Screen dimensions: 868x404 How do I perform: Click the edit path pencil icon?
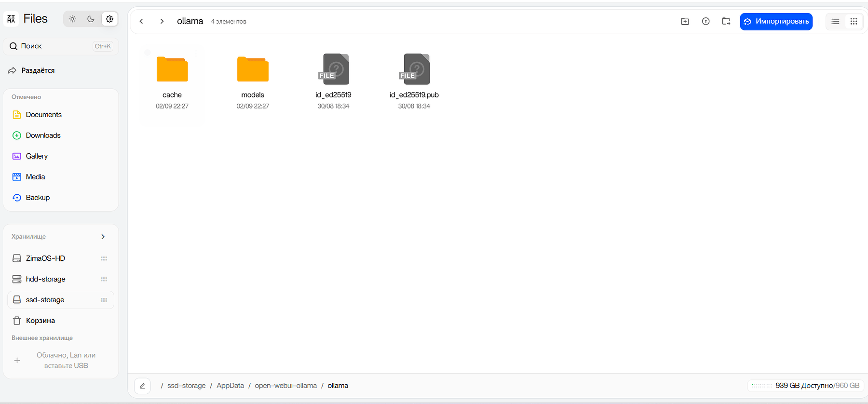pyautogui.click(x=142, y=386)
